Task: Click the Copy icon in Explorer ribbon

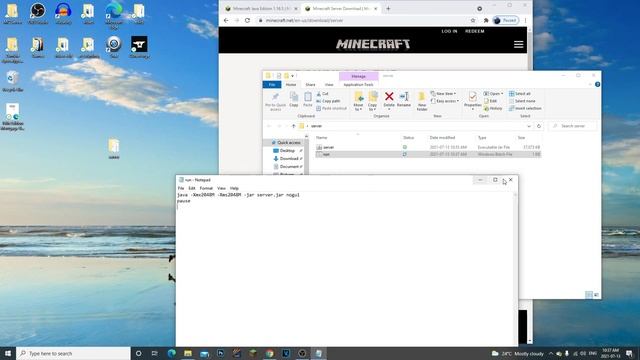Action: [293, 100]
